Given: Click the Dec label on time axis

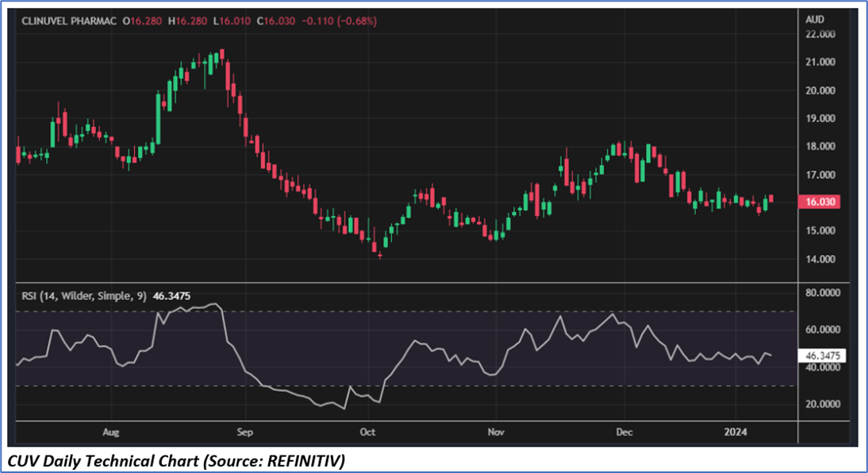Looking at the screenshot, I should point(624,433).
